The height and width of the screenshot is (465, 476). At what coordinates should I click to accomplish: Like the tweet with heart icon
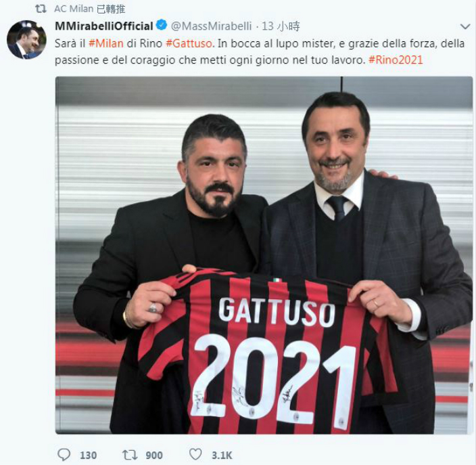tap(195, 454)
